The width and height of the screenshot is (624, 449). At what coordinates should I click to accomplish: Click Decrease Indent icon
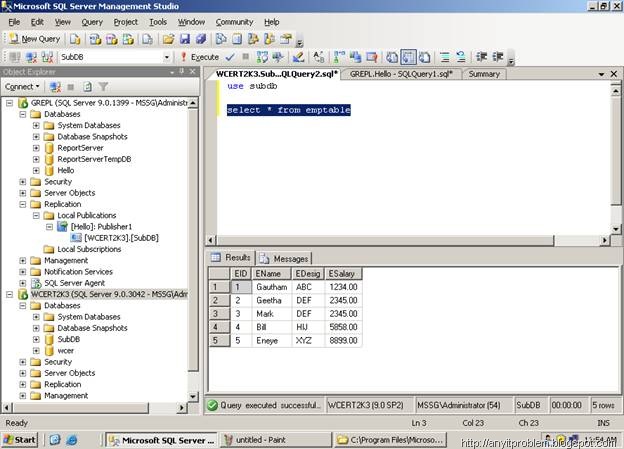click(x=482, y=57)
